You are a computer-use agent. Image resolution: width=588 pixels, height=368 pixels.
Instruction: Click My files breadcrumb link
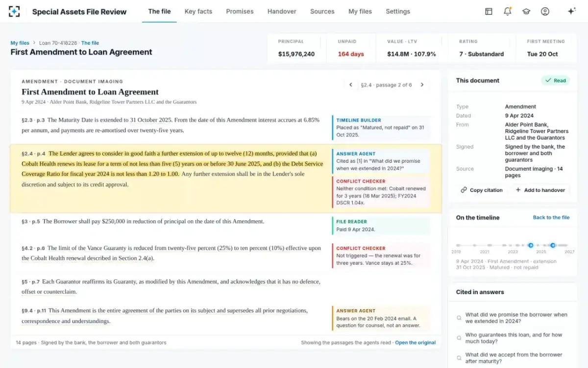pyautogui.click(x=20, y=43)
